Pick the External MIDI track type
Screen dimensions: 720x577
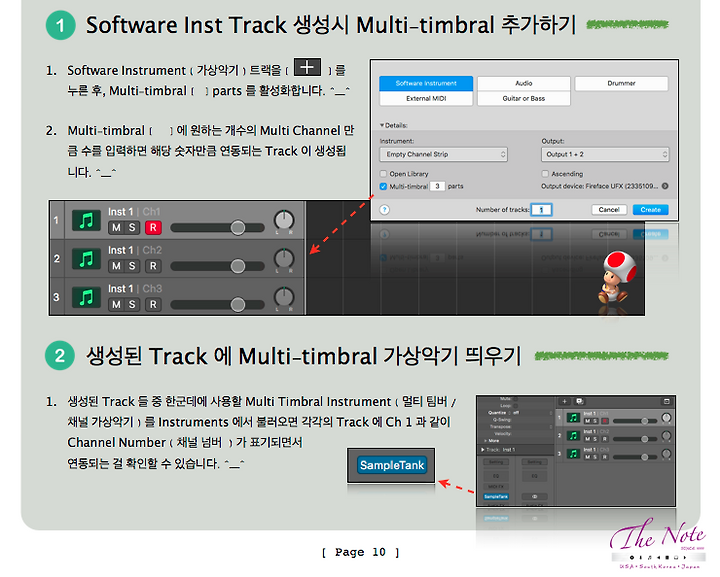(426, 98)
